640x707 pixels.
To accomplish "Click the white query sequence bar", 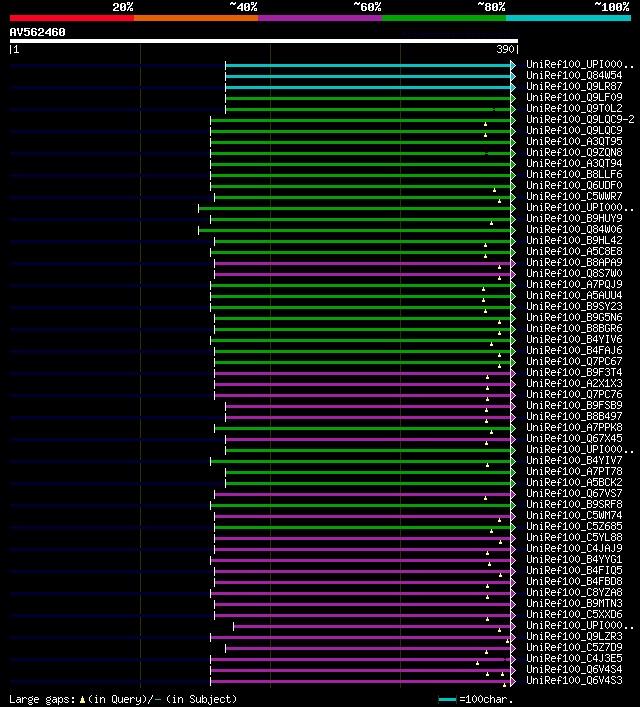I will point(264,41).
